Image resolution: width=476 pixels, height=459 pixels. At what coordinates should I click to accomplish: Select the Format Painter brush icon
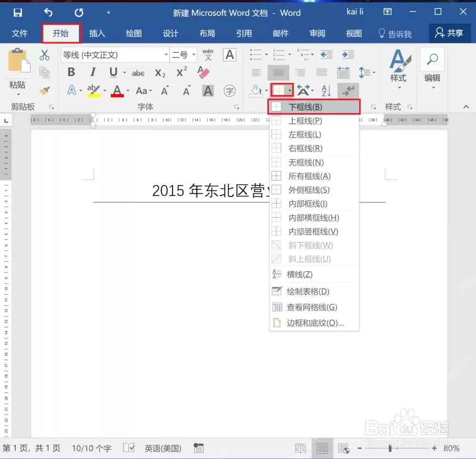pos(45,90)
